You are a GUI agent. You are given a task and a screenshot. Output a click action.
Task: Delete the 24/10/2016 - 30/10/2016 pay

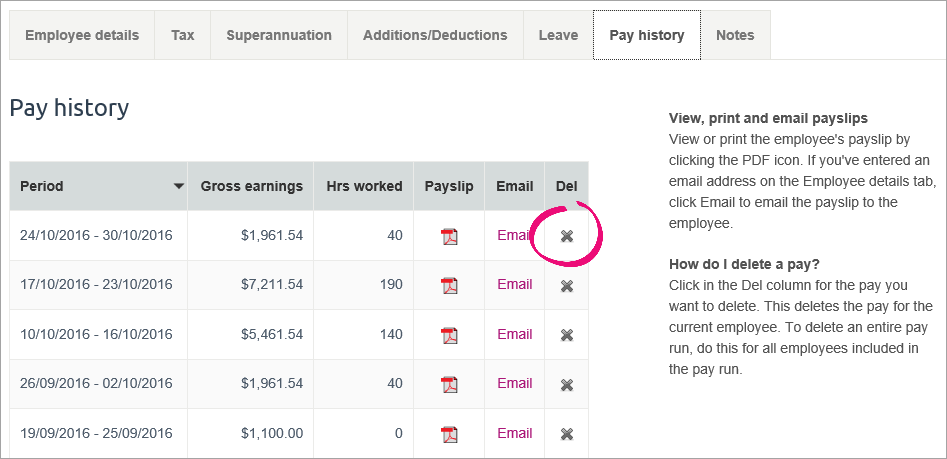point(567,236)
